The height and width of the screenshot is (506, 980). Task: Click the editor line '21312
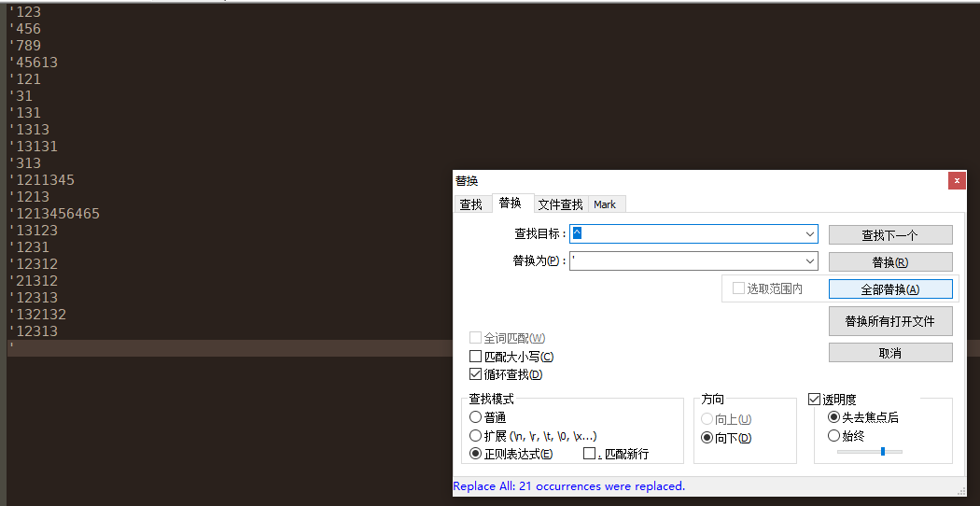(33, 281)
